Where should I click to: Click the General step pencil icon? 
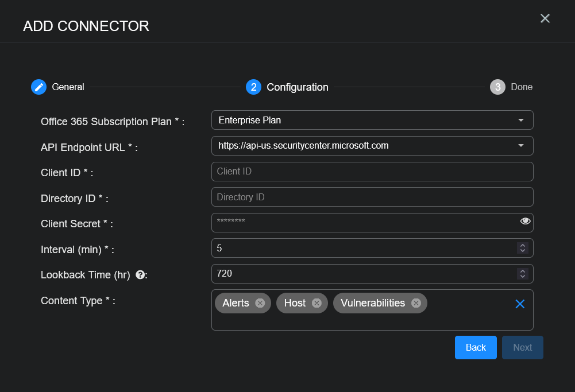pos(38,87)
